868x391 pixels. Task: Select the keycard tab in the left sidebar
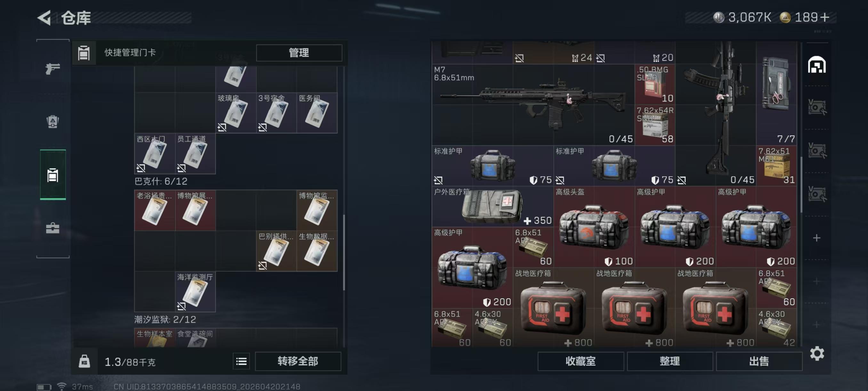point(52,175)
